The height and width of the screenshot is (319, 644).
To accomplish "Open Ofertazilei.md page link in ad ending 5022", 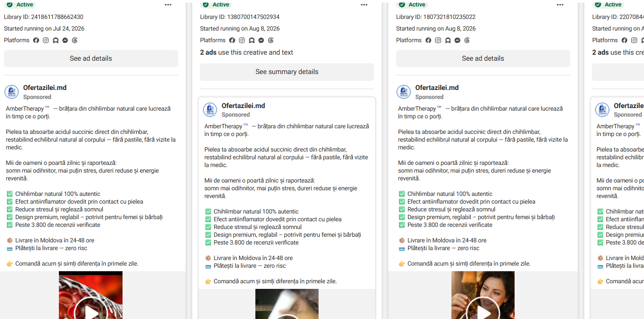I will pyautogui.click(x=437, y=88).
